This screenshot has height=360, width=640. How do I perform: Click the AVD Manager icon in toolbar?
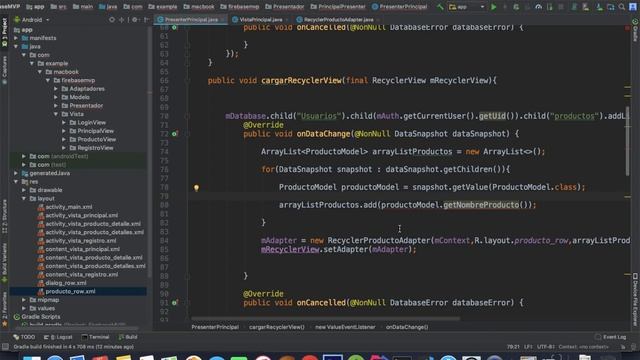click(x=586, y=7)
